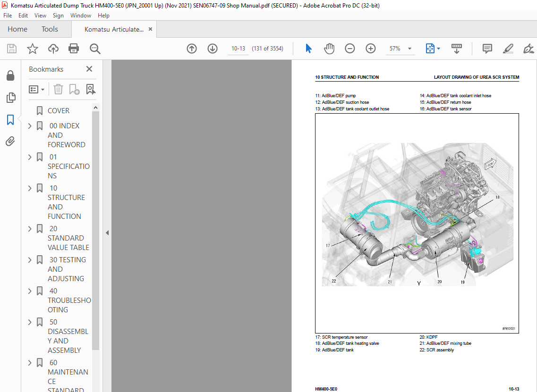537x392 pixels.
Task: Click the 57% zoom value field
Action: (395, 49)
